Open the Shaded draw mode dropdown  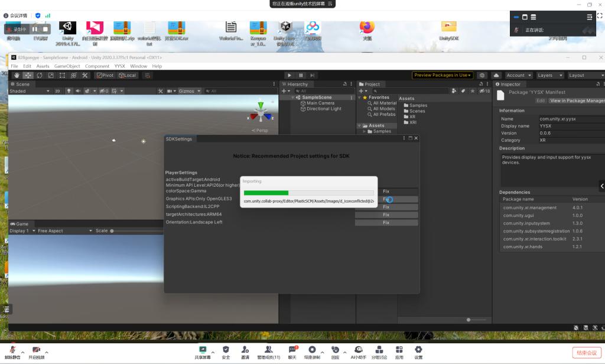pyautogui.click(x=28, y=91)
